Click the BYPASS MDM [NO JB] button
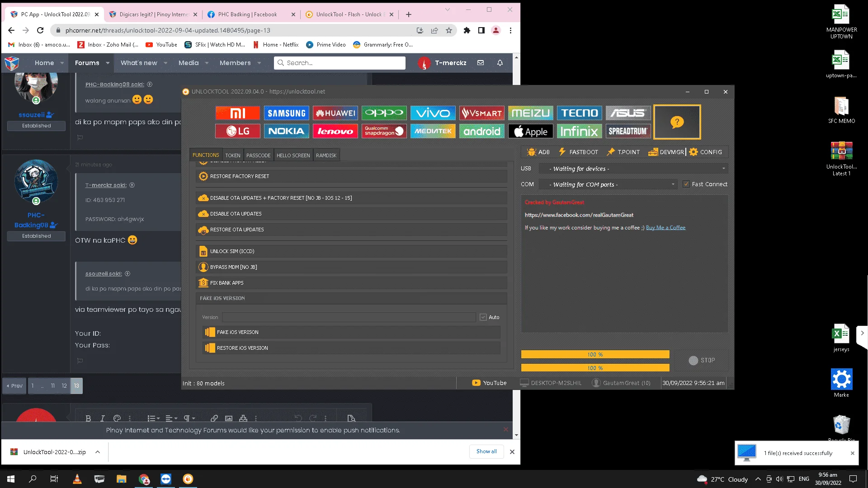Viewport: 868px width, 488px height. [352, 267]
